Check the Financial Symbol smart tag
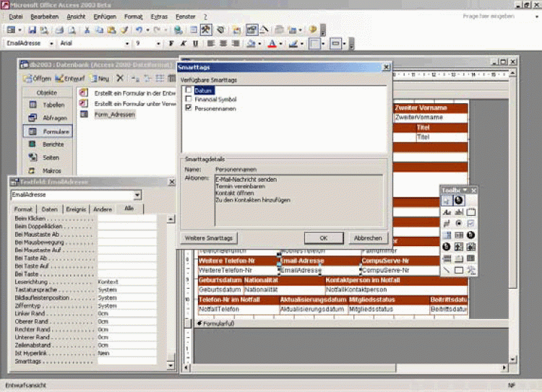The width and height of the screenshot is (542, 392). (x=189, y=99)
